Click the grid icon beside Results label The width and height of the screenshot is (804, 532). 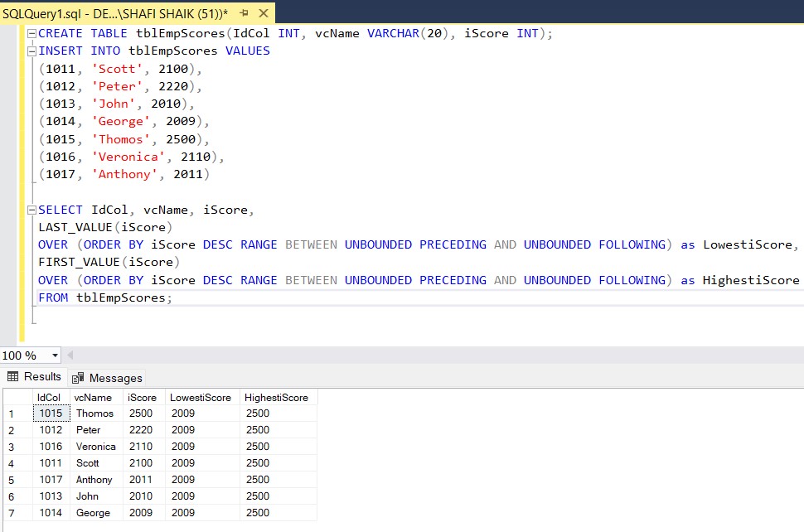(x=12, y=377)
